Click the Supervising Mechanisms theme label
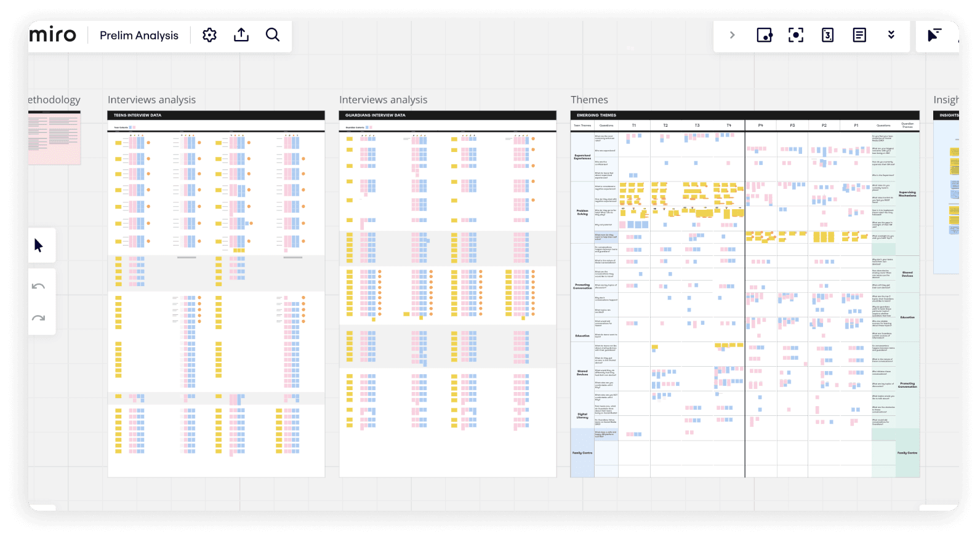 pyautogui.click(x=907, y=194)
